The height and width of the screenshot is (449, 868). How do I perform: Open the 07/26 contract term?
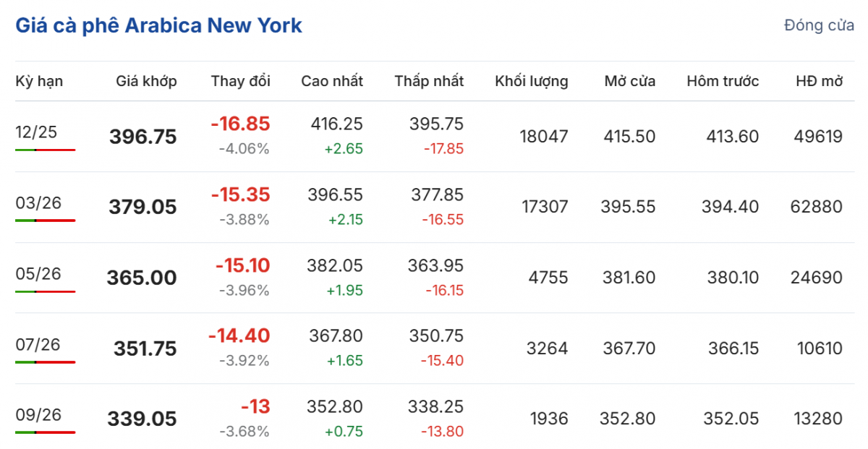[36, 344]
